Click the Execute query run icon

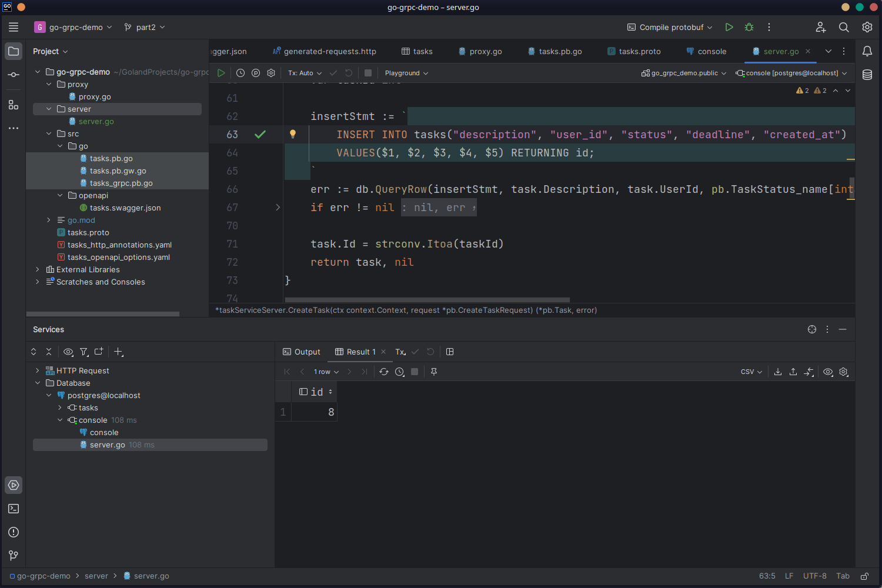pyautogui.click(x=221, y=73)
